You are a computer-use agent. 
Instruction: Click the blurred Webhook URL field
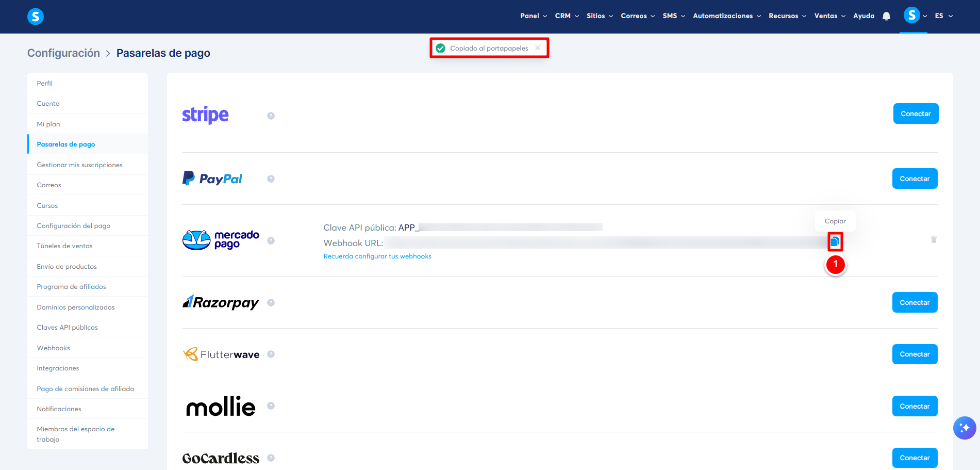point(606,242)
